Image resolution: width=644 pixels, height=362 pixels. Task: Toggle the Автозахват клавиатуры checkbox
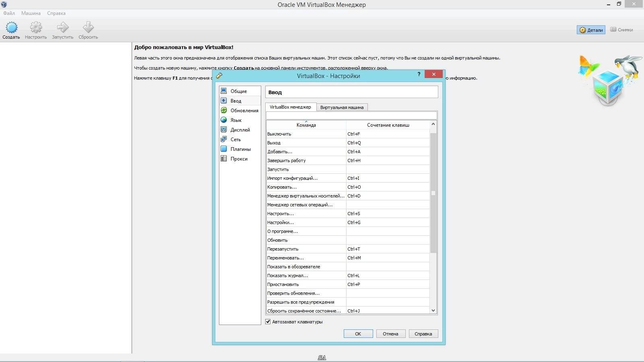point(268,322)
